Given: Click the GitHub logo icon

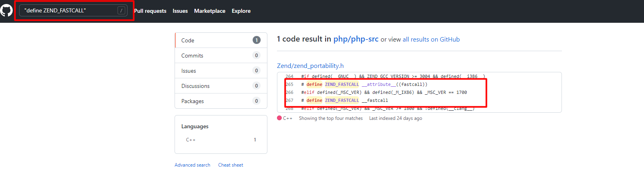Looking at the screenshot, I should point(6,11).
